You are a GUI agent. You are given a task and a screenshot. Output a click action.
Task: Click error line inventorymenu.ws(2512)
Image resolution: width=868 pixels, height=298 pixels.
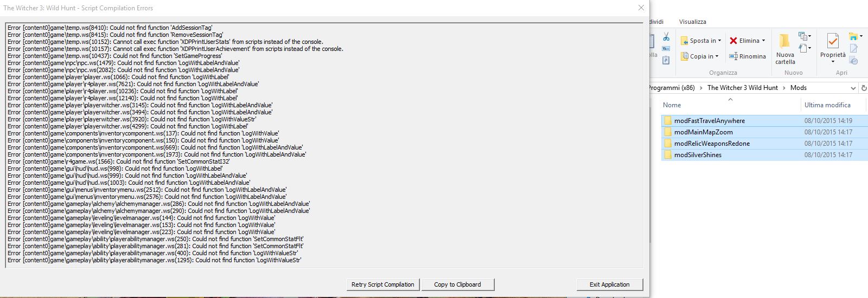click(147, 190)
